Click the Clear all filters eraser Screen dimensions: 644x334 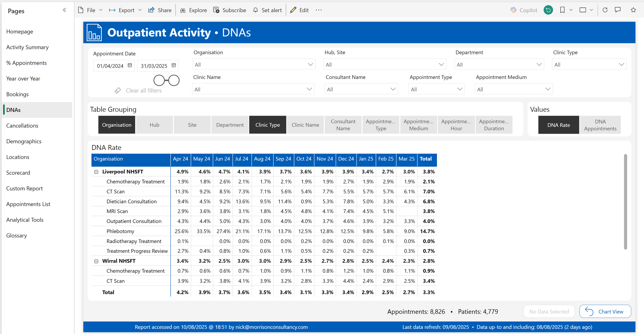(x=118, y=90)
